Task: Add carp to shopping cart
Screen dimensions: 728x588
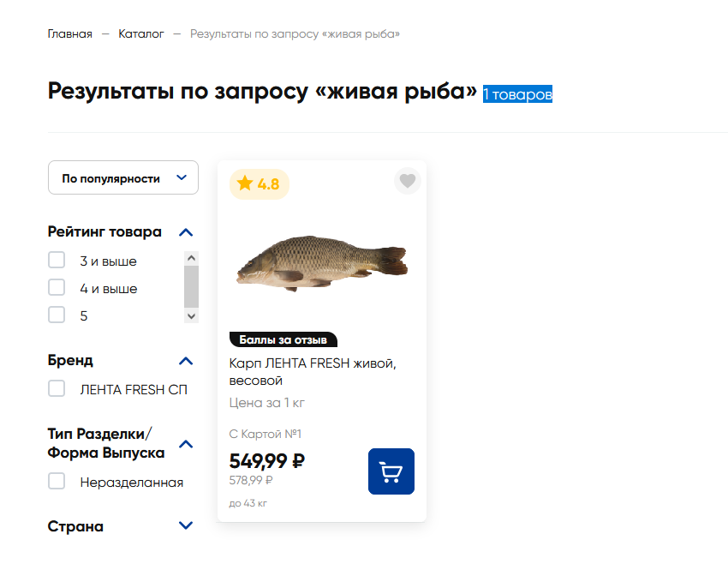Action: [x=391, y=471]
